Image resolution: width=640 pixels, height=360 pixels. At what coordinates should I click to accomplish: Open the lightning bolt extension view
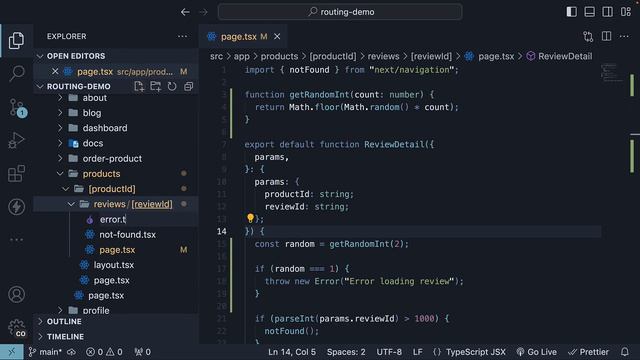(x=16, y=207)
